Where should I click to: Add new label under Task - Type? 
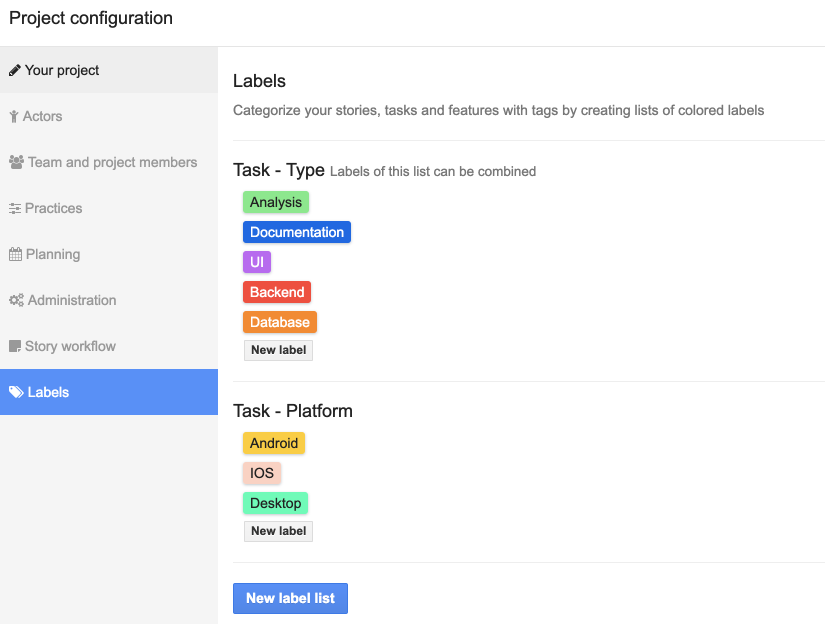pyautogui.click(x=278, y=350)
